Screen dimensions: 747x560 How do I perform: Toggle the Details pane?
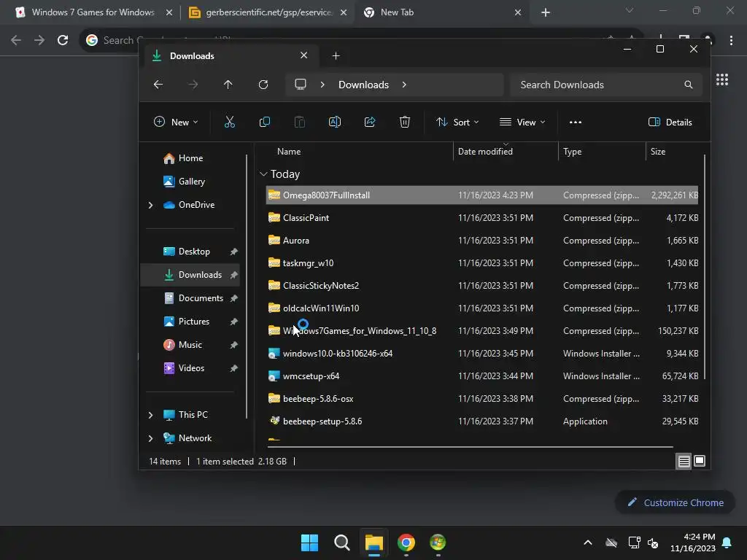[670, 122]
